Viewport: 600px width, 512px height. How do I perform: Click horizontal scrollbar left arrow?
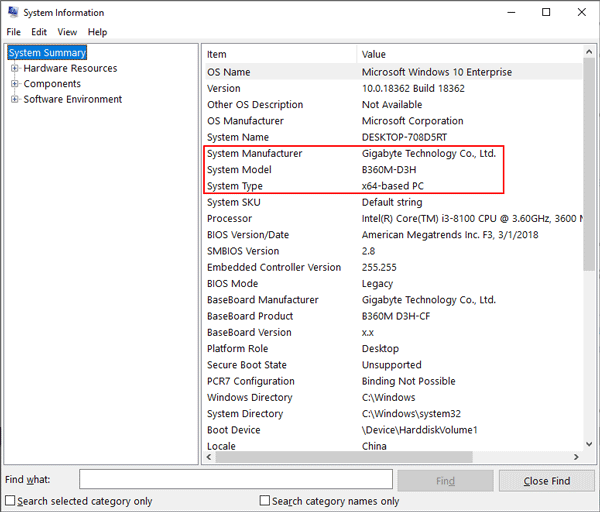209,457
